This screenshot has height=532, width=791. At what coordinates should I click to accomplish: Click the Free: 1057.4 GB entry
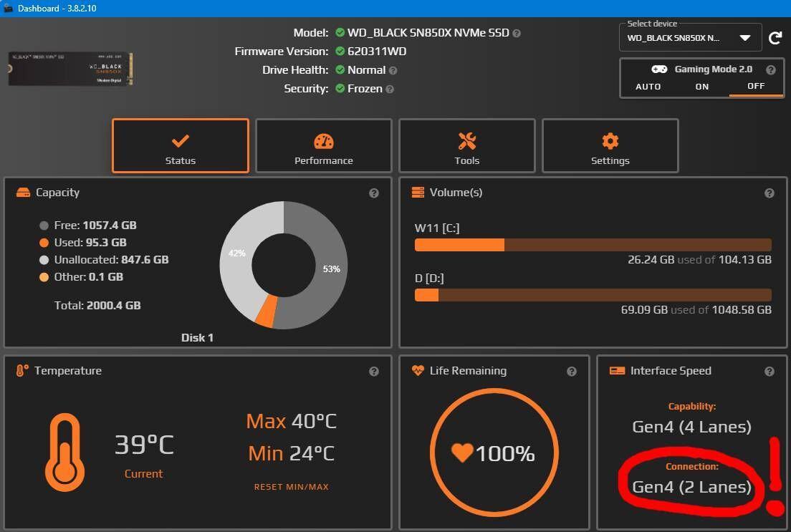click(95, 226)
